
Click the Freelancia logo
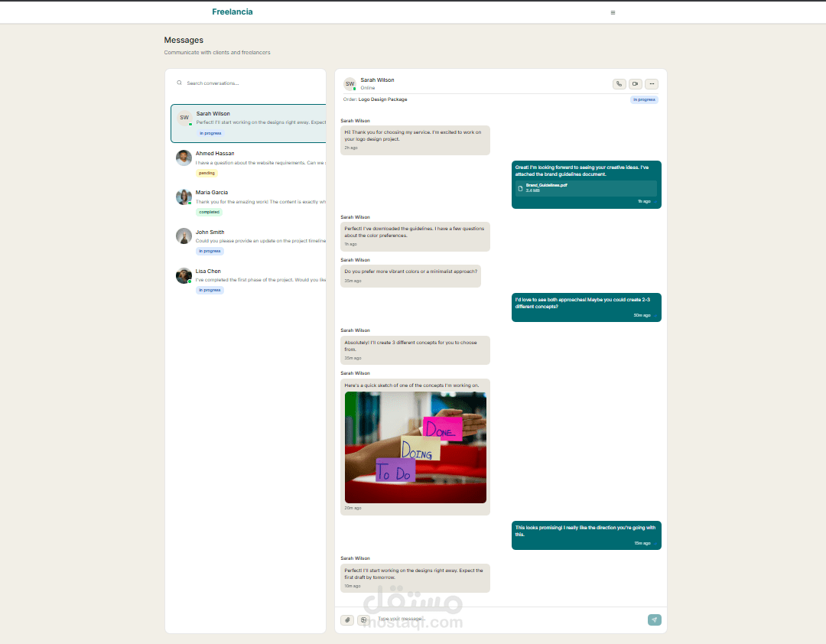pos(233,11)
